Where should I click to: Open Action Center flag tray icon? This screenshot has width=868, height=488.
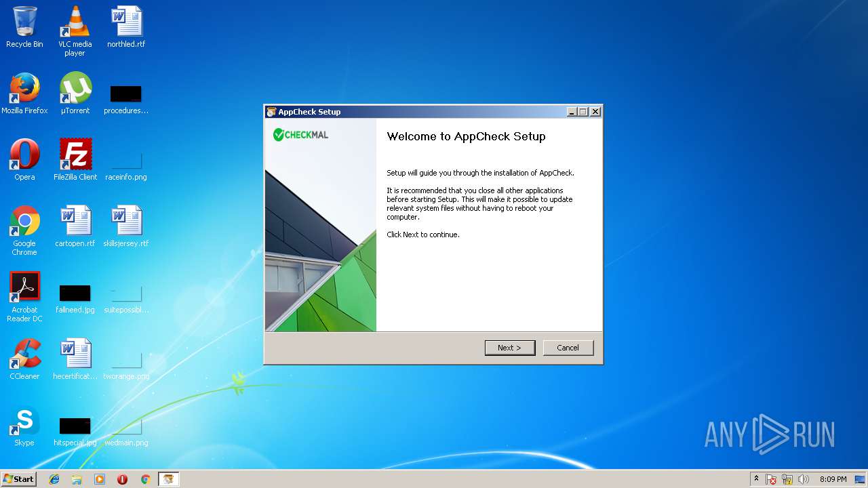click(x=771, y=479)
